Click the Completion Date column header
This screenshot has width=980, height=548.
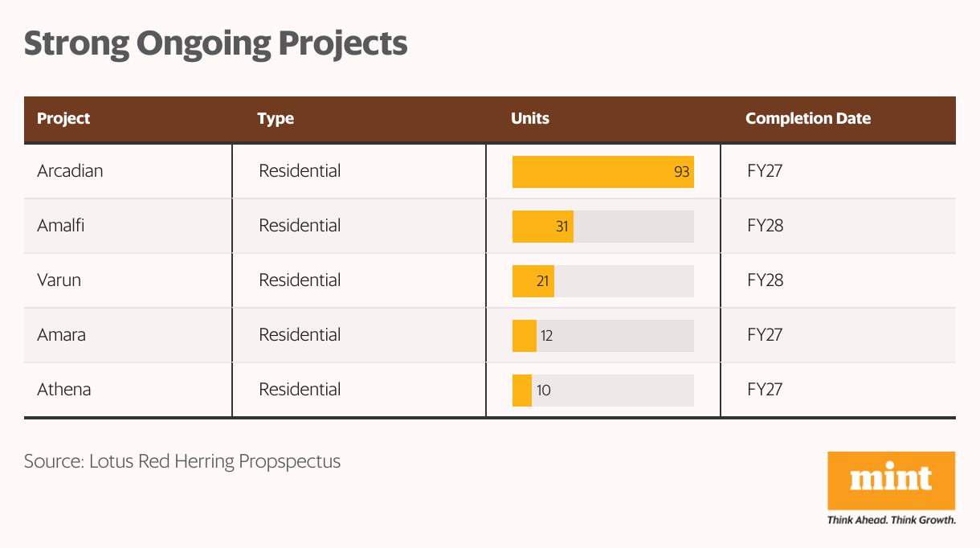point(808,118)
